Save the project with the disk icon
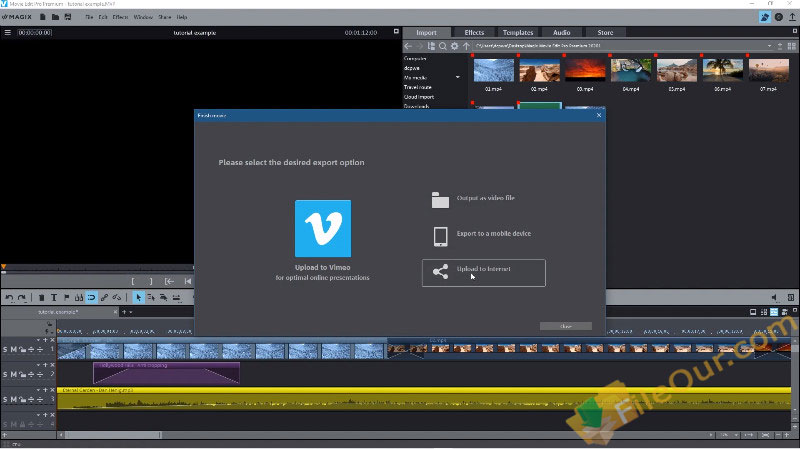Screen dimensions: 800x449 (68, 17)
